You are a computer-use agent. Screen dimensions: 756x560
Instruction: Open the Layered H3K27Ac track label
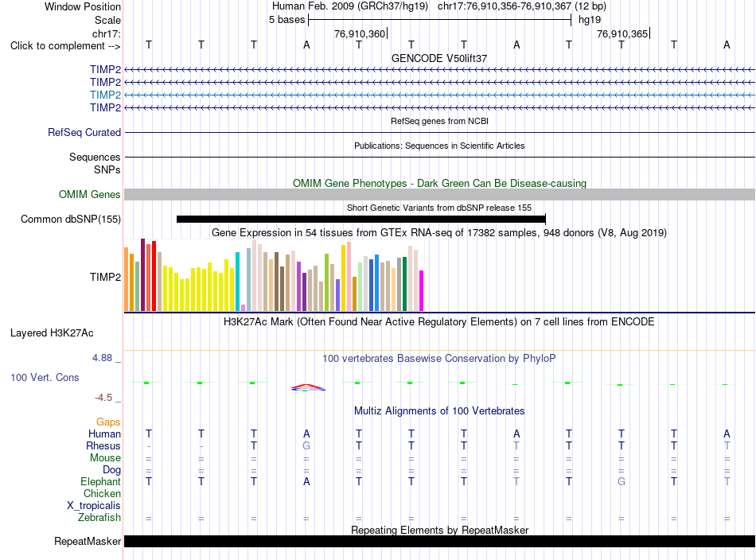[x=52, y=333]
